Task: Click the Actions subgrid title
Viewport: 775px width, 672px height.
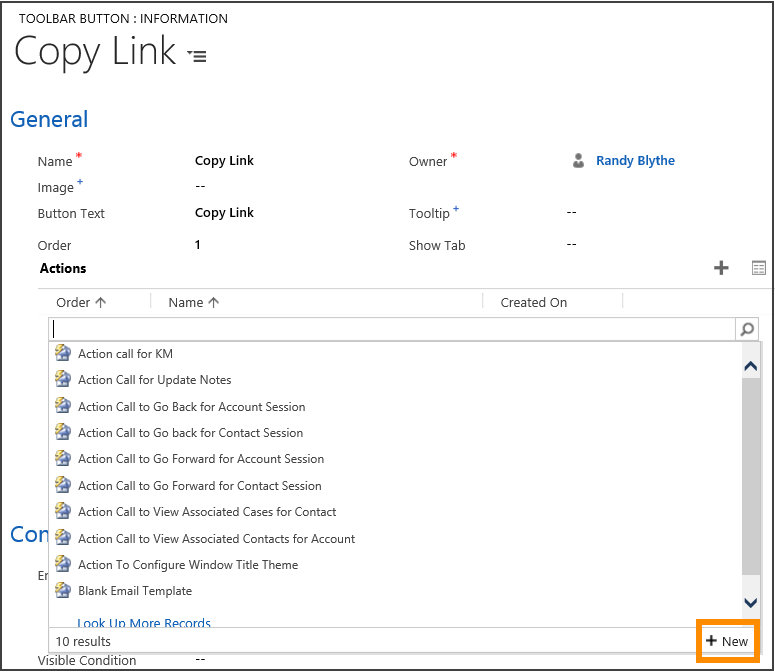Action: click(x=63, y=268)
